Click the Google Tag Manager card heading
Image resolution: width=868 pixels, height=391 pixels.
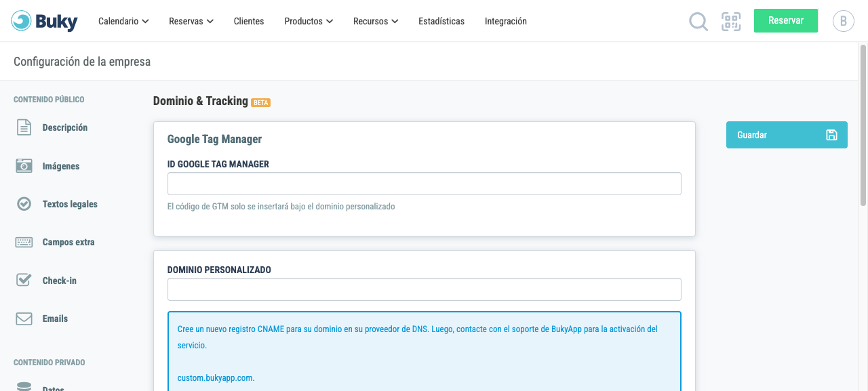point(214,139)
